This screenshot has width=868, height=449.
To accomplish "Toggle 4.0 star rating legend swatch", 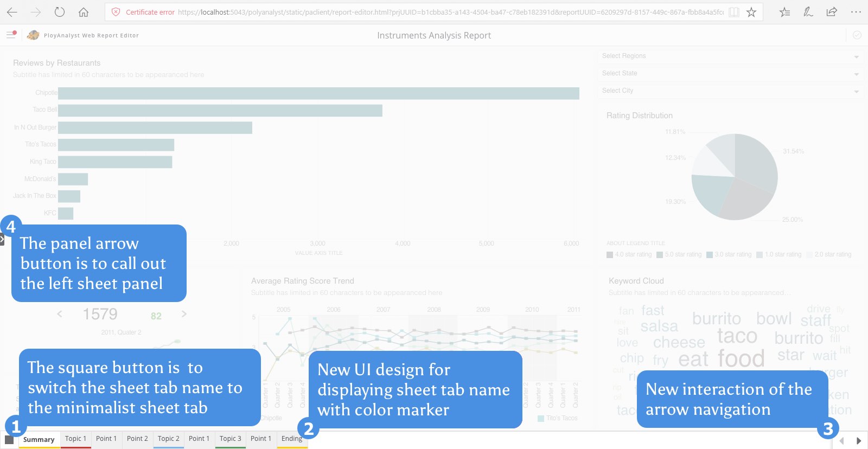I will coord(610,255).
